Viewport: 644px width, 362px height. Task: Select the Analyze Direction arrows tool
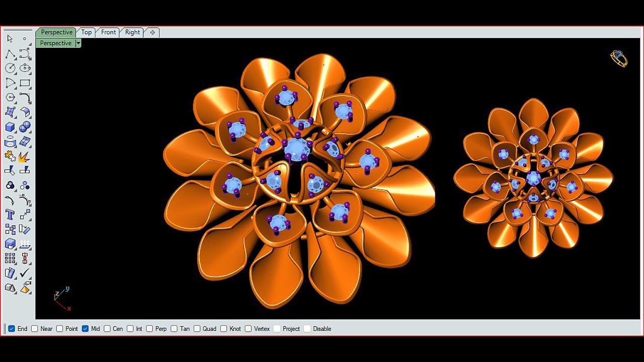click(25, 244)
